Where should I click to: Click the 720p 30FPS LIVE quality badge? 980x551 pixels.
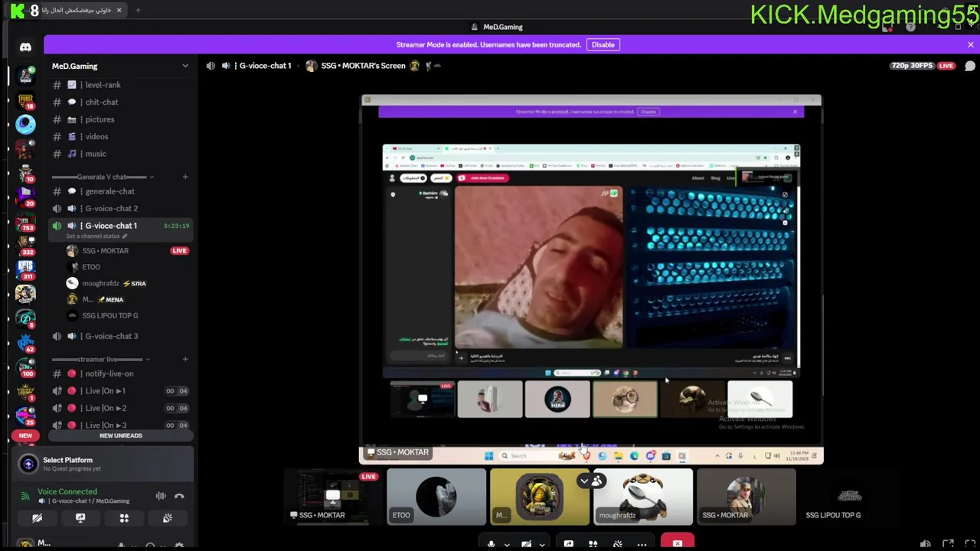(923, 66)
